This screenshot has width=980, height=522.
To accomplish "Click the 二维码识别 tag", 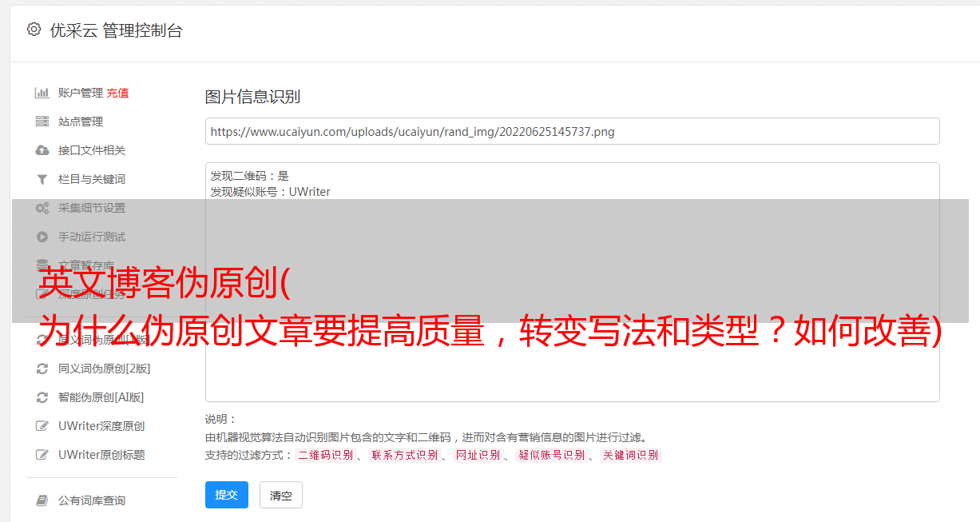I will tap(325, 455).
